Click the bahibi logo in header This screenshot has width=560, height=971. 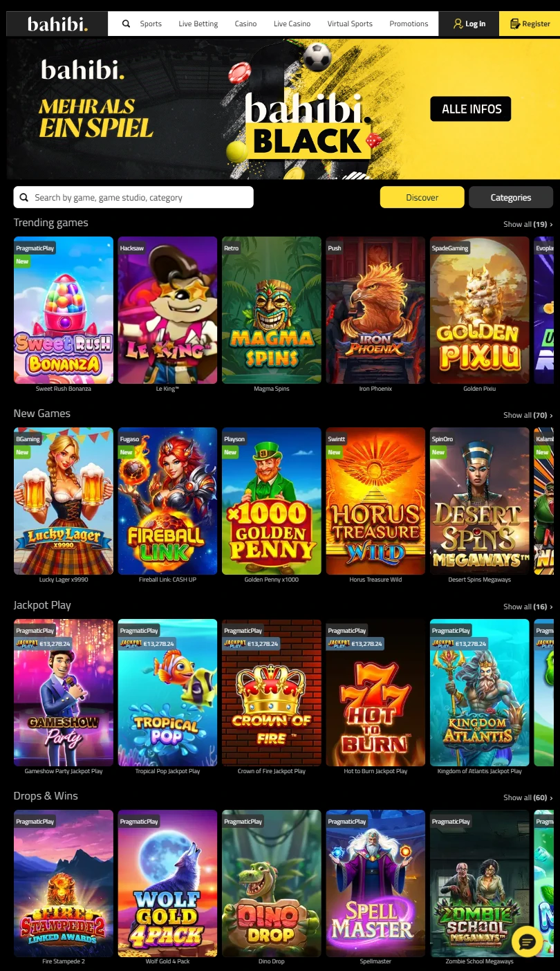coord(57,24)
